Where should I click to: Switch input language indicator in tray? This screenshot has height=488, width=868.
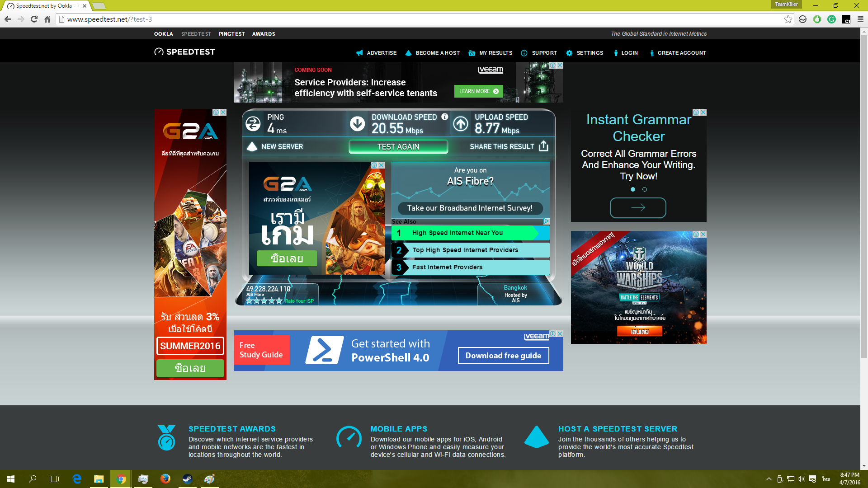(x=826, y=479)
